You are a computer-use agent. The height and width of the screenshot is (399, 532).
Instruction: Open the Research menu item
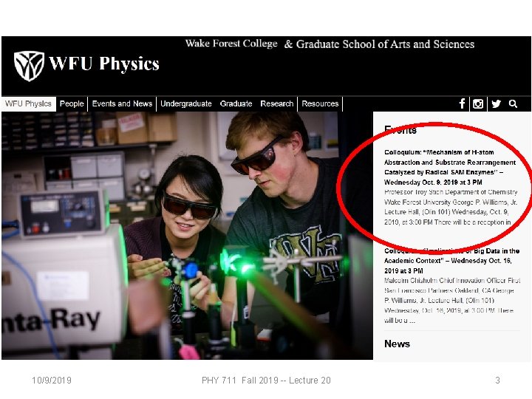tap(276, 103)
